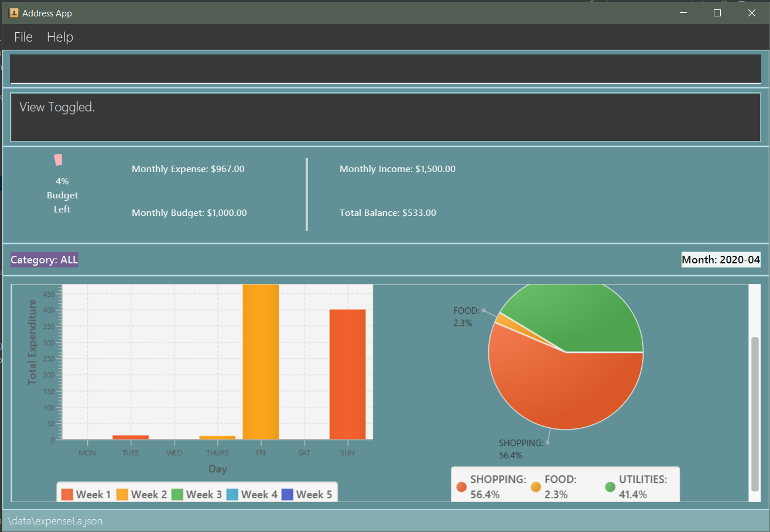This screenshot has height=532, width=770.
Task: Maximize the Address App window
Action: [x=717, y=13]
